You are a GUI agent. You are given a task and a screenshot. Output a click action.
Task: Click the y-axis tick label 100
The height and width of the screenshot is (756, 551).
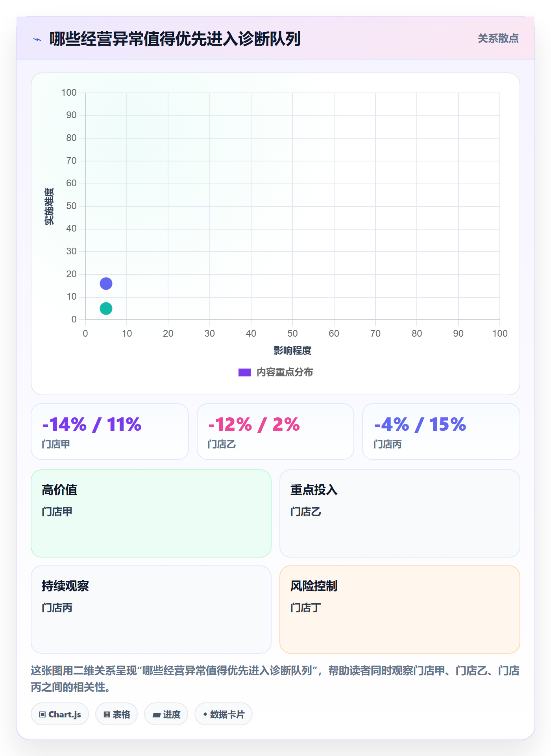69,93
